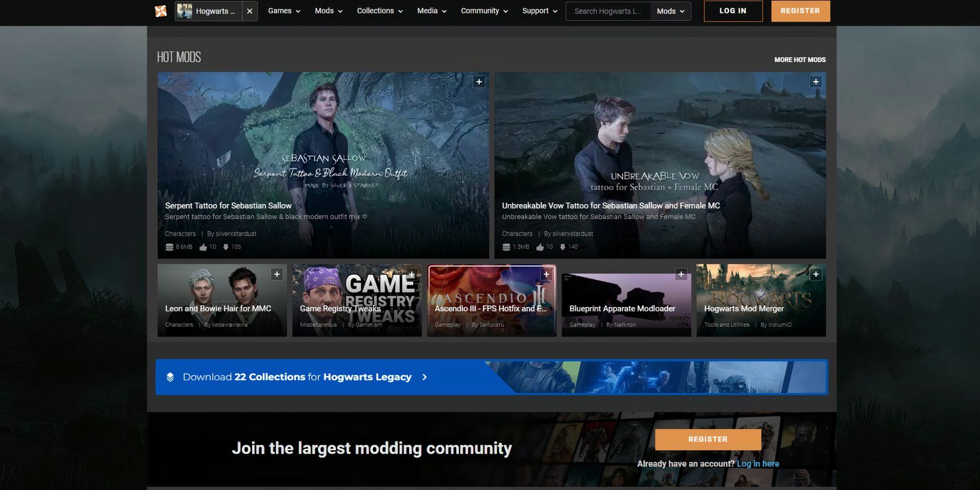Click the LOG IN button

pyautogui.click(x=733, y=11)
